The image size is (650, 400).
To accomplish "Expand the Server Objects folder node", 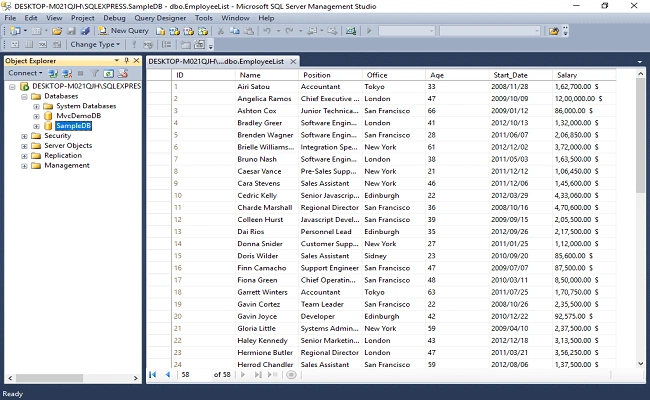I will (x=24, y=146).
